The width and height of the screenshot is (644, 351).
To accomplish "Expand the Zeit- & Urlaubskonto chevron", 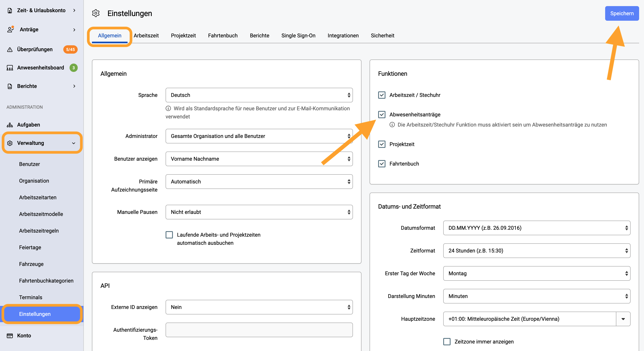I will [x=74, y=11].
